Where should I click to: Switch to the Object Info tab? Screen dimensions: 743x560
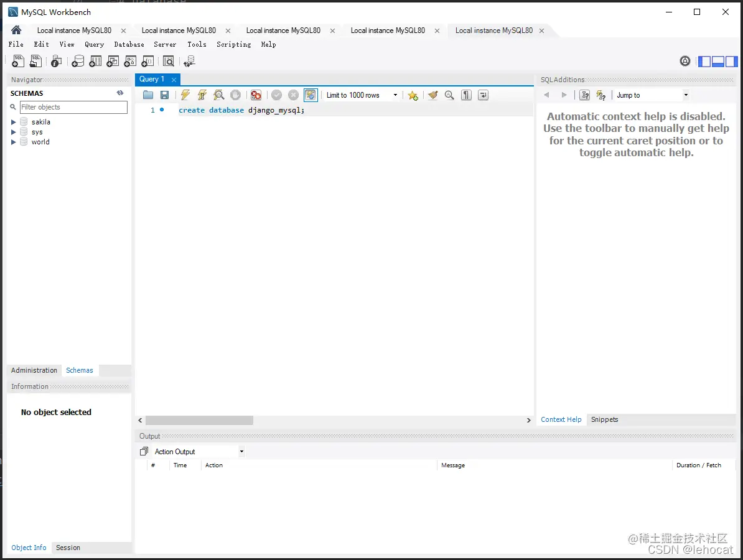coord(29,547)
